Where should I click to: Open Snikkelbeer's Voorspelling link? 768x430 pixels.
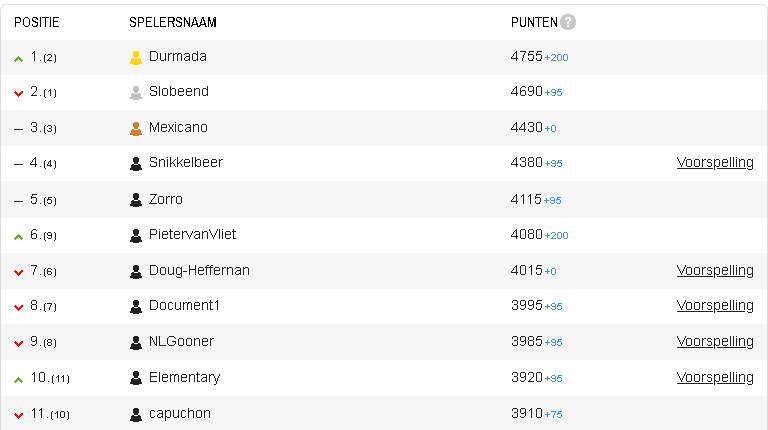point(715,163)
